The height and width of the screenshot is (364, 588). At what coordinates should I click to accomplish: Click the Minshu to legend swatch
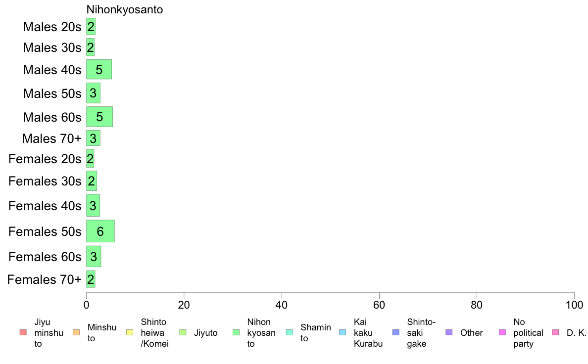pos(77,332)
